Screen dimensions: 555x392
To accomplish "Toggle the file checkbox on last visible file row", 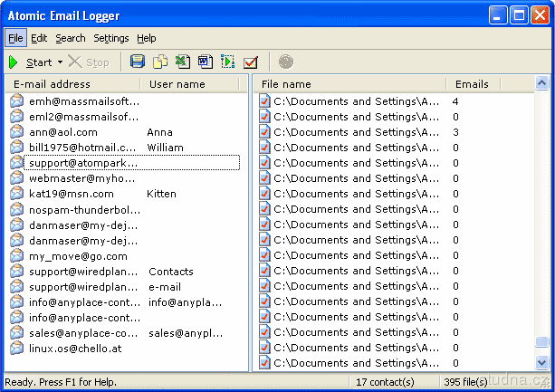I will [x=264, y=363].
